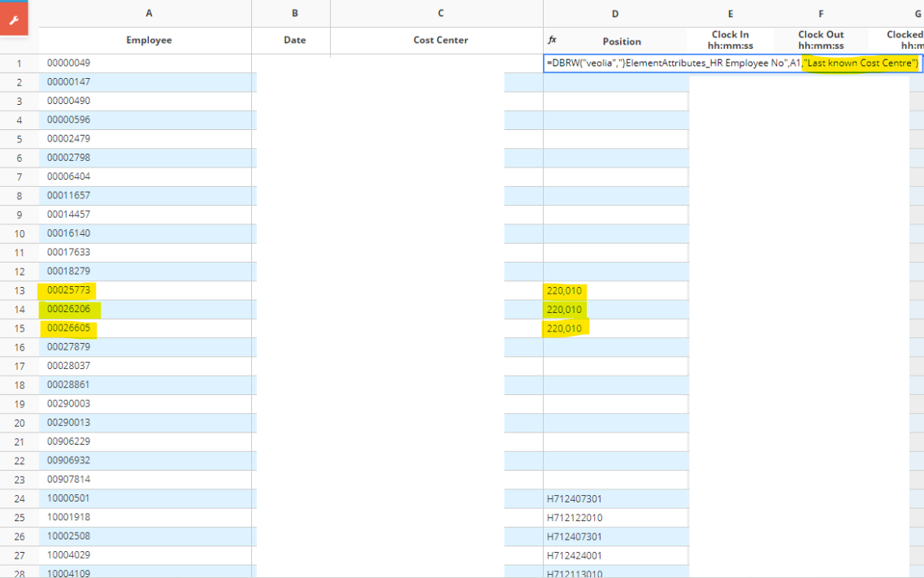Click the fx formula icon
Image resolution: width=924 pixels, height=578 pixels.
(552, 40)
